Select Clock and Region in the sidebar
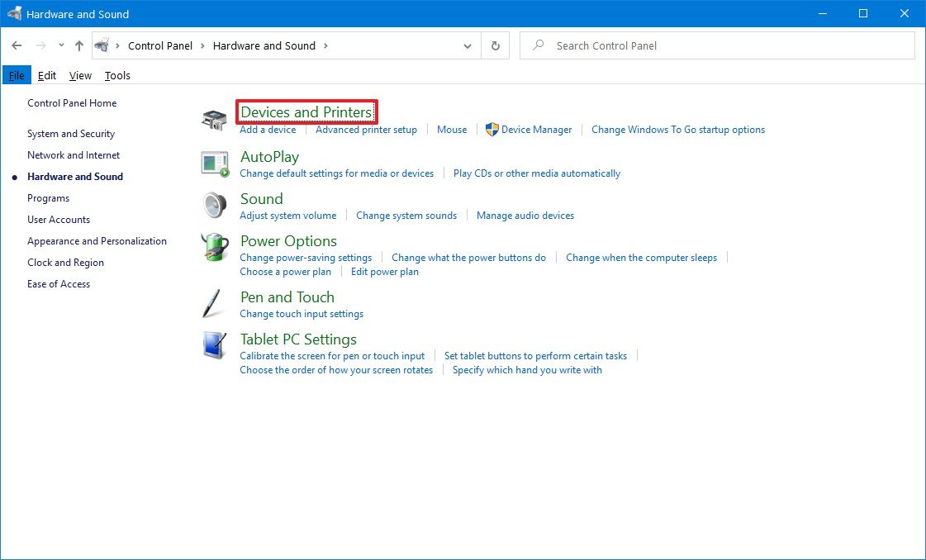Image resolution: width=926 pixels, height=560 pixels. (65, 262)
